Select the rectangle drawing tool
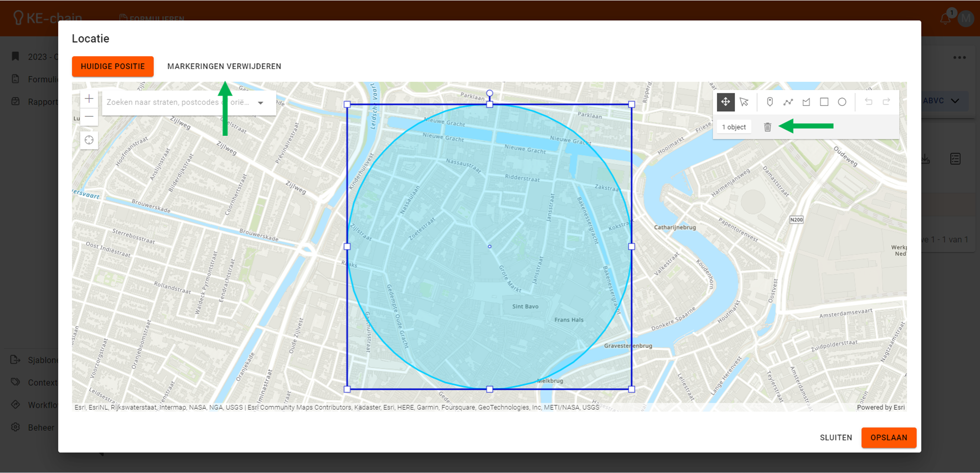 tap(824, 102)
